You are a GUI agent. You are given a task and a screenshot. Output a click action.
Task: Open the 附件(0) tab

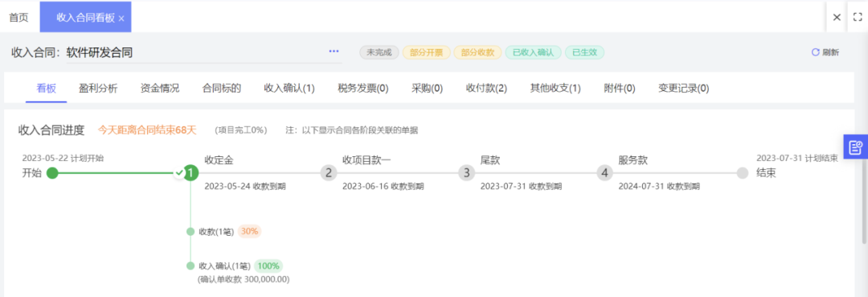(620, 89)
